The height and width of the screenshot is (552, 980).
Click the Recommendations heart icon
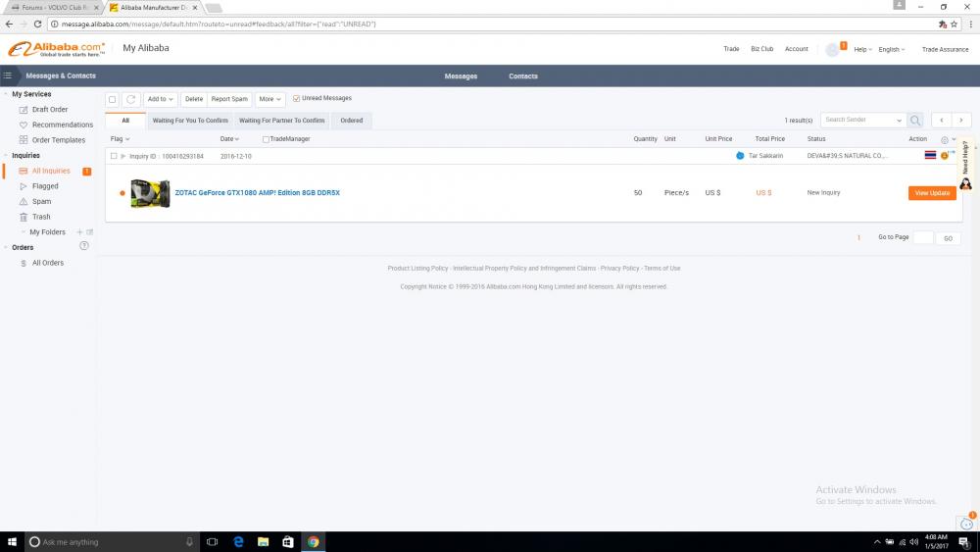click(24, 125)
